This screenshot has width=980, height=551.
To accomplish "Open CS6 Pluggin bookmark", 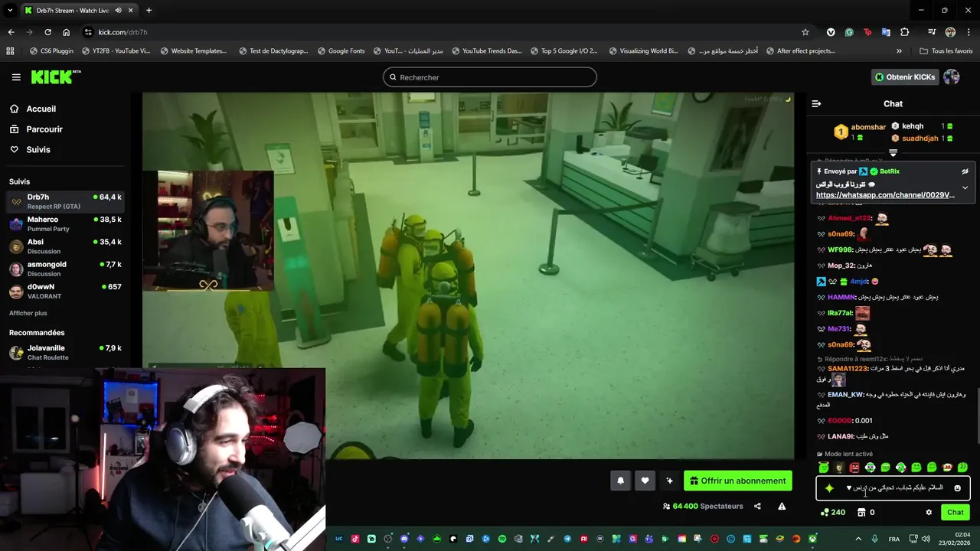I will pyautogui.click(x=51, y=51).
